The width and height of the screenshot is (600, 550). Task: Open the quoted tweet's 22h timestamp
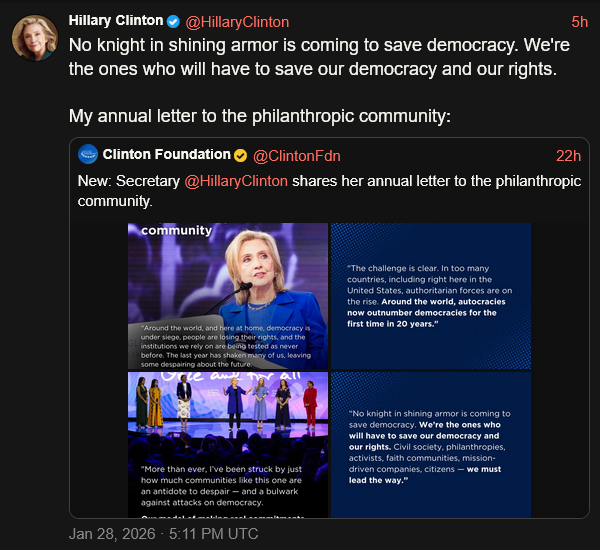pos(568,155)
